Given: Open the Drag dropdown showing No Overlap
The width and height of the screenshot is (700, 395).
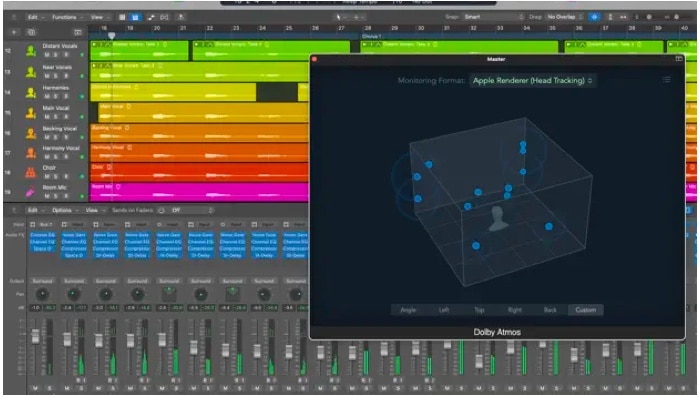Looking at the screenshot, I should click(564, 17).
